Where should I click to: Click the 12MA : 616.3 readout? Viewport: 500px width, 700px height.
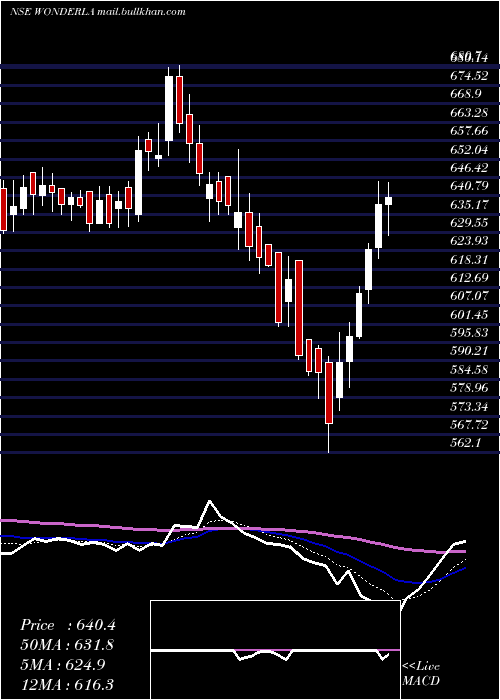pyautogui.click(x=67, y=684)
